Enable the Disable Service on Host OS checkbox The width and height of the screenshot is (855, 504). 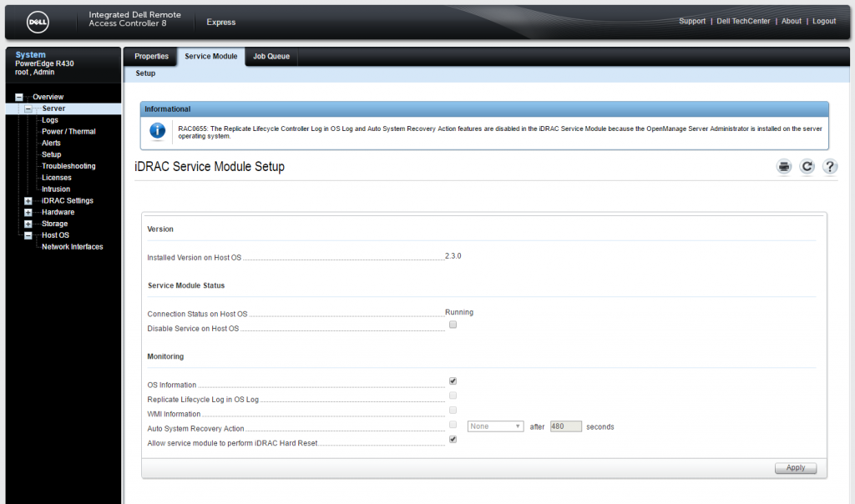click(453, 325)
